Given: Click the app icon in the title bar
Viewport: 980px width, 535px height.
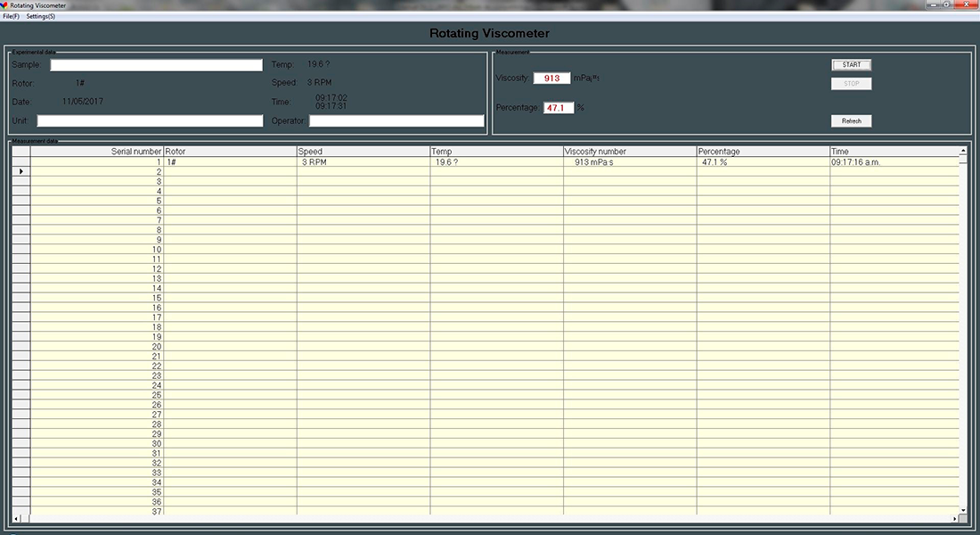Looking at the screenshot, I should (x=4, y=5).
